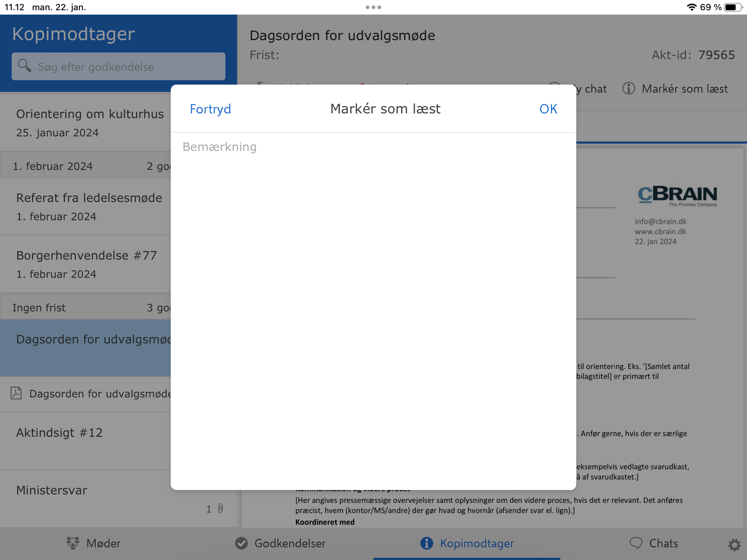The image size is (747, 560).
Task: Cancel dialog with Fortryd
Action: click(210, 109)
